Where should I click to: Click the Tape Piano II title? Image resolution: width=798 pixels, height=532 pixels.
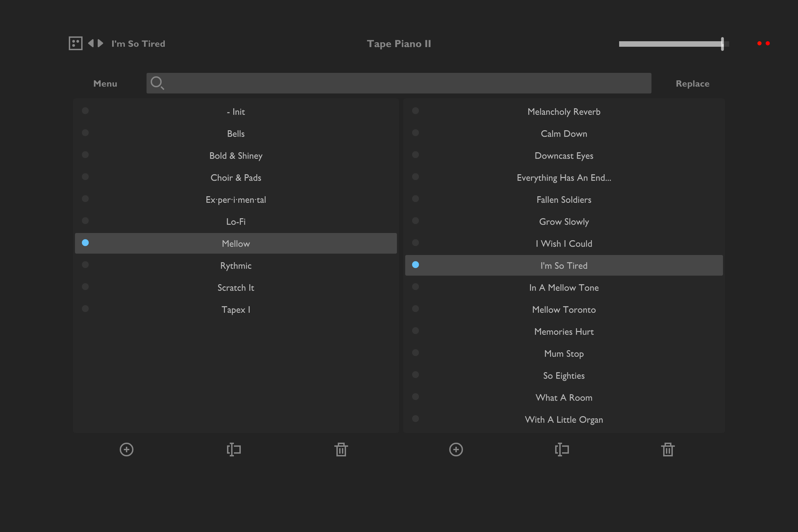[399, 44]
